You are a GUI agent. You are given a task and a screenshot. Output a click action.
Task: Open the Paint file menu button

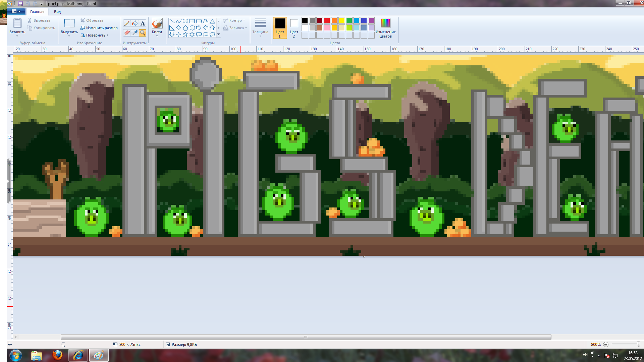(16, 11)
